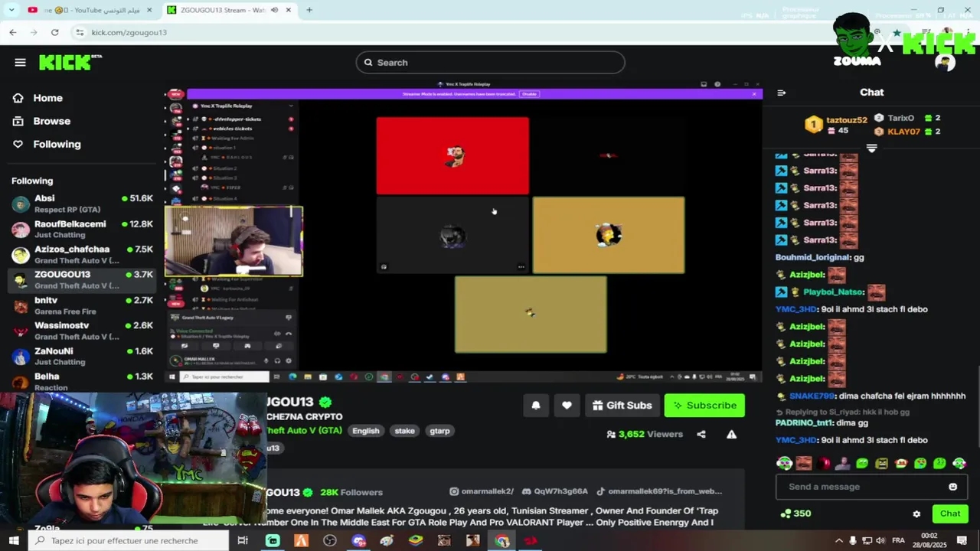980x551 pixels.
Task: Click the Kick logo
Action: click(x=70, y=62)
